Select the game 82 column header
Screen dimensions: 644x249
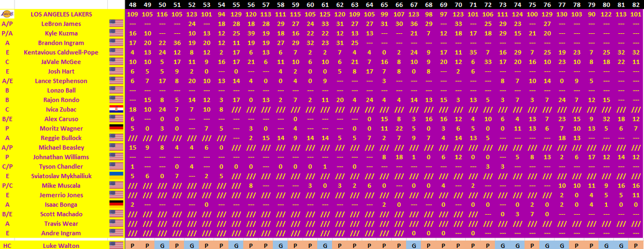pos(636,5)
